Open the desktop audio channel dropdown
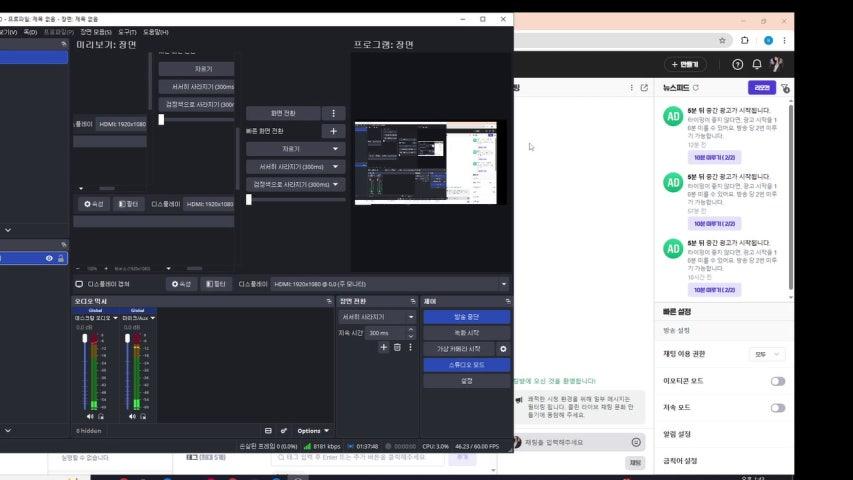Image resolution: width=853 pixels, height=480 pixels. [x=115, y=318]
